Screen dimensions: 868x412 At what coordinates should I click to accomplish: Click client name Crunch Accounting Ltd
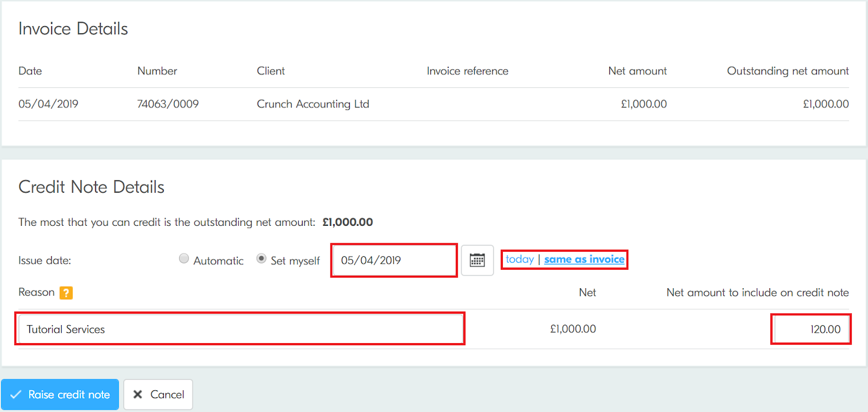point(313,104)
